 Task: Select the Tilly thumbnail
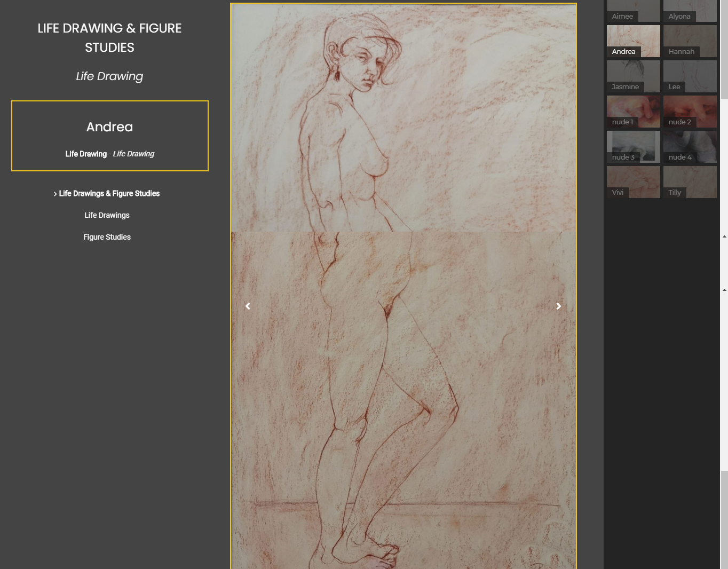point(690,182)
